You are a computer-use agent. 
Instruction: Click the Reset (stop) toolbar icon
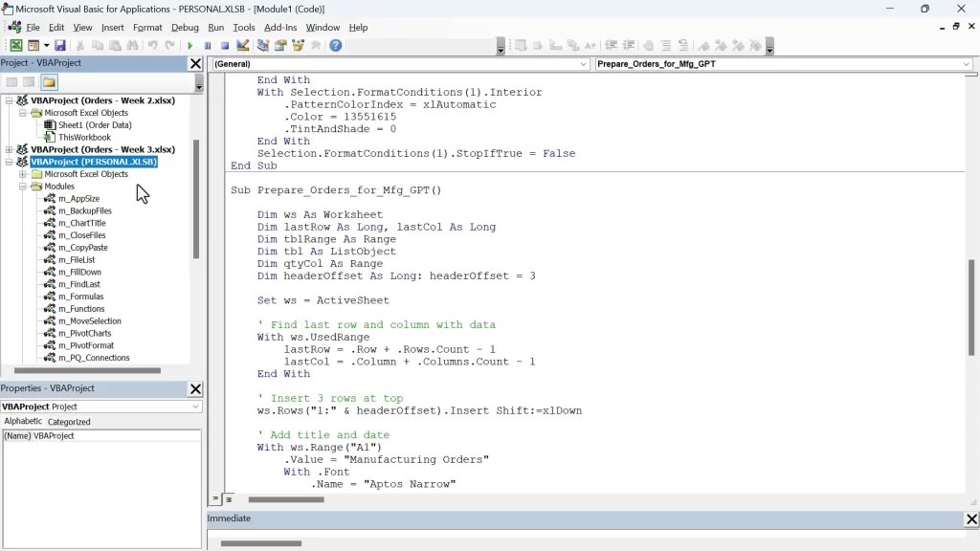[x=225, y=45]
